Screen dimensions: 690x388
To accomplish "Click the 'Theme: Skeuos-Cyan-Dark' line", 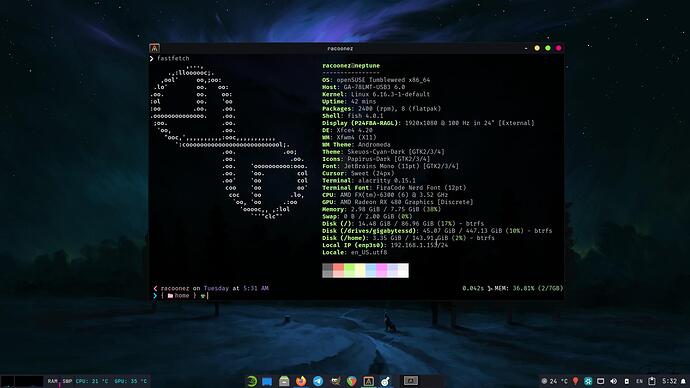I will coord(383,152).
